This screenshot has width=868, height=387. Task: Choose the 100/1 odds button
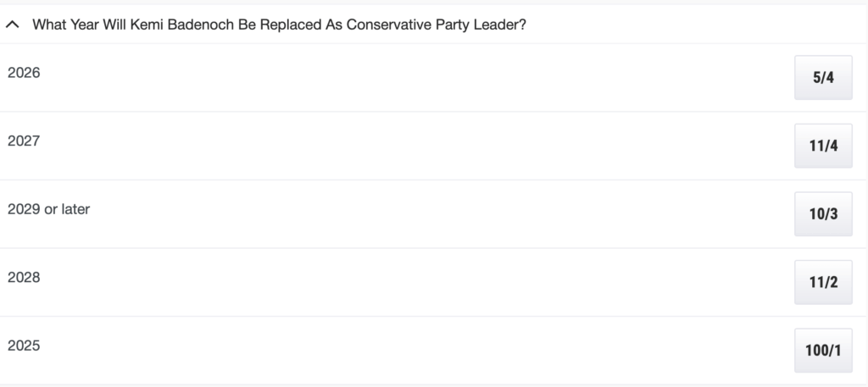pos(823,351)
